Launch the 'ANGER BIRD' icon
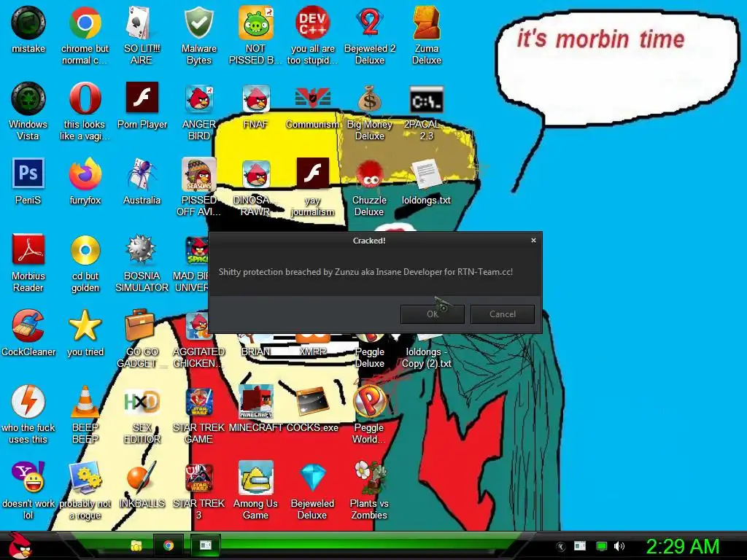This screenshot has height=560, width=747. (x=198, y=100)
